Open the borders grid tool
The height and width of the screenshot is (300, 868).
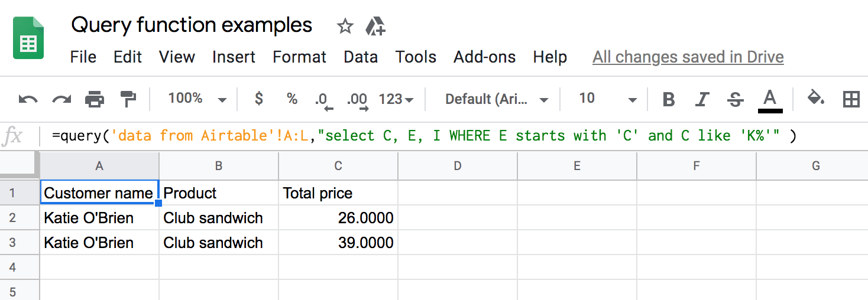851,99
